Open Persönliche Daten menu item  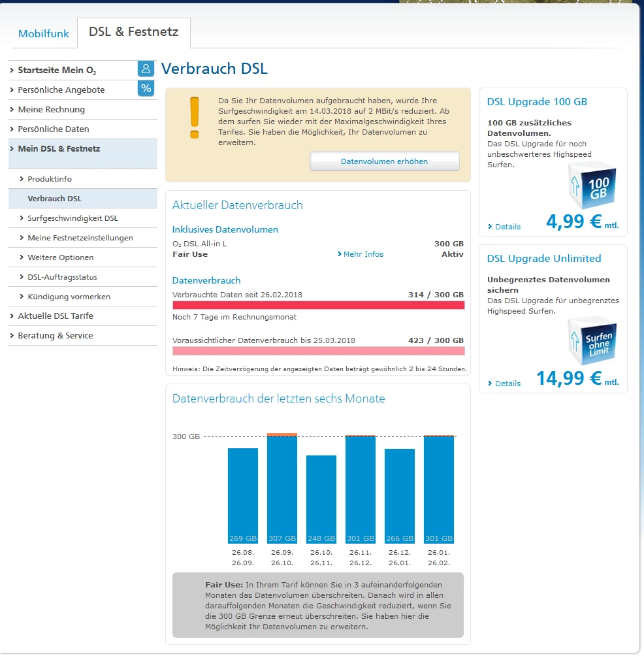[83, 129]
